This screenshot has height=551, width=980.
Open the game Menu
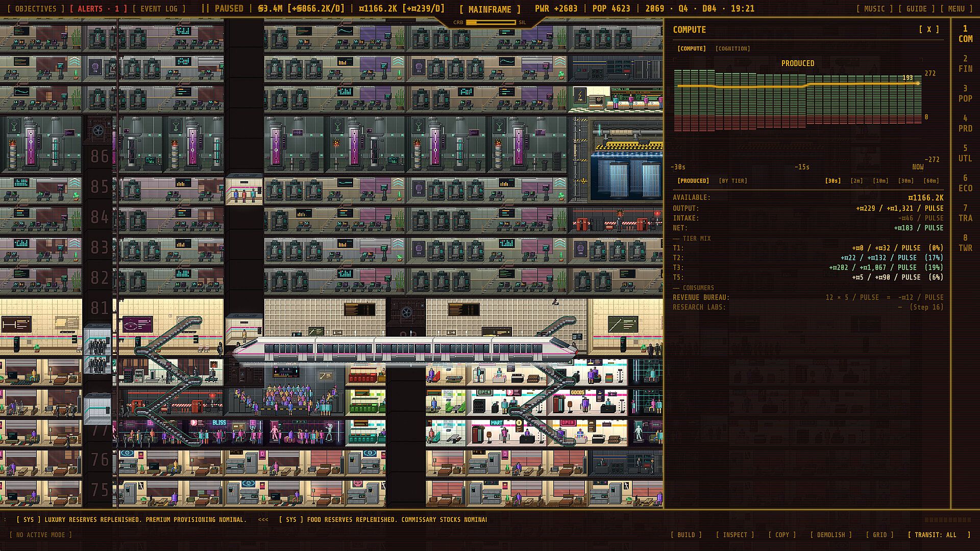pos(956,9)
